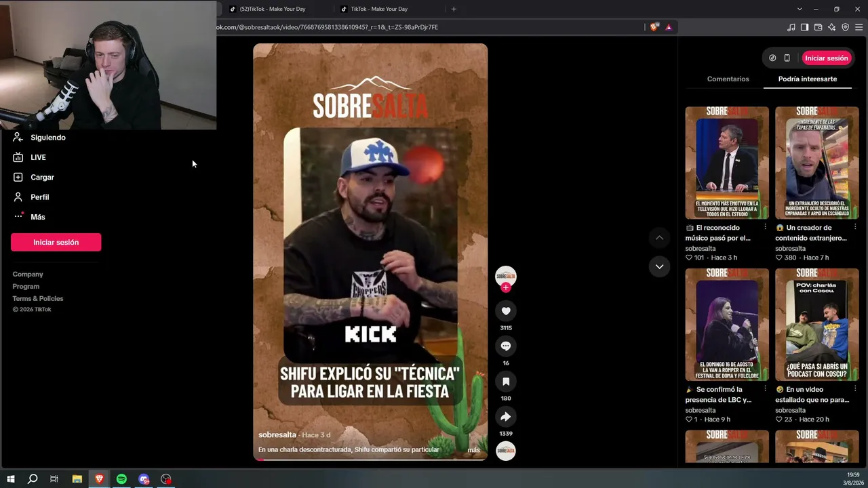The width and height of the screenshot is (868, 488).
Task: Switch to the '(52)TikTok - Make Your Day' tab
Action: click(x=273, y=9)
